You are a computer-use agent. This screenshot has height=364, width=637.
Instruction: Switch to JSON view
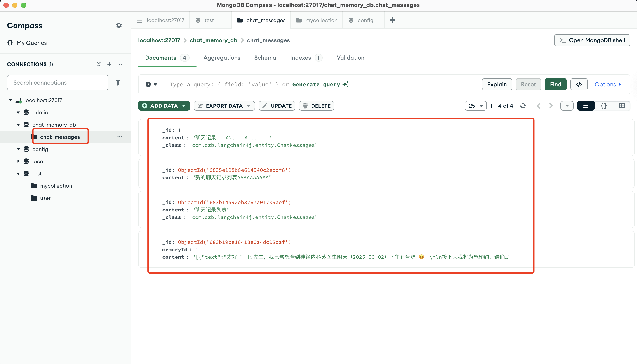pos(604,106)
